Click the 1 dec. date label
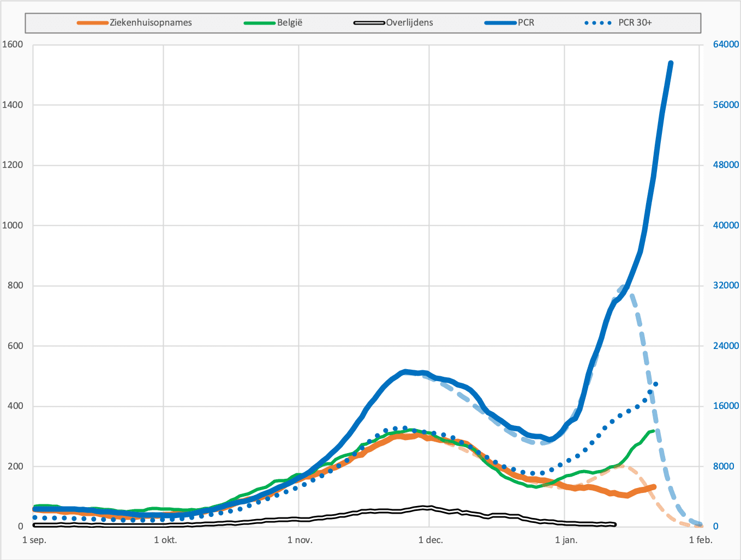 (x=431, y=540)
